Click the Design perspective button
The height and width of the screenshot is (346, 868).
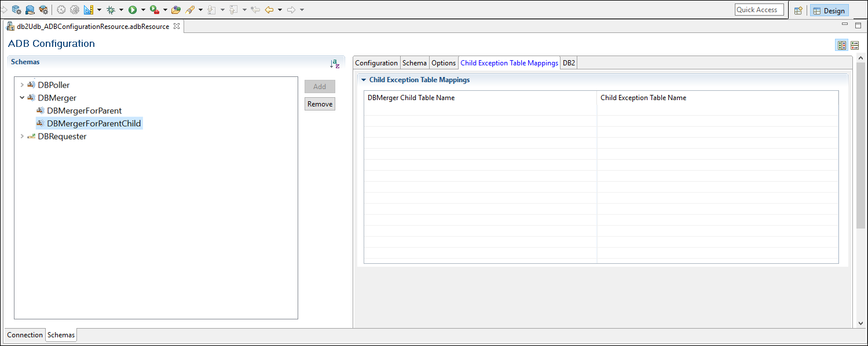click(x=829, y=10)
